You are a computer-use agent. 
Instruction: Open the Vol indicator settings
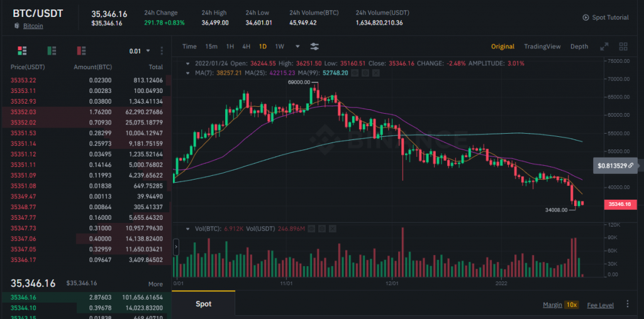click(x=323, y=229)
